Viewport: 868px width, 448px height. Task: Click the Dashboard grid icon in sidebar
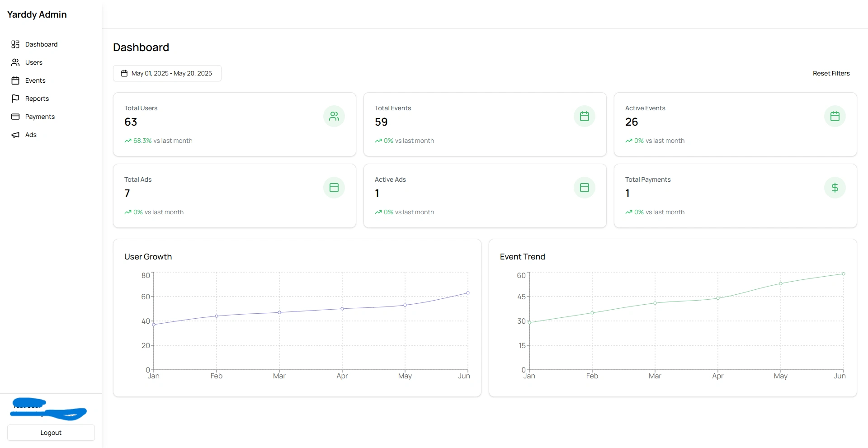[x=15, y=44]
